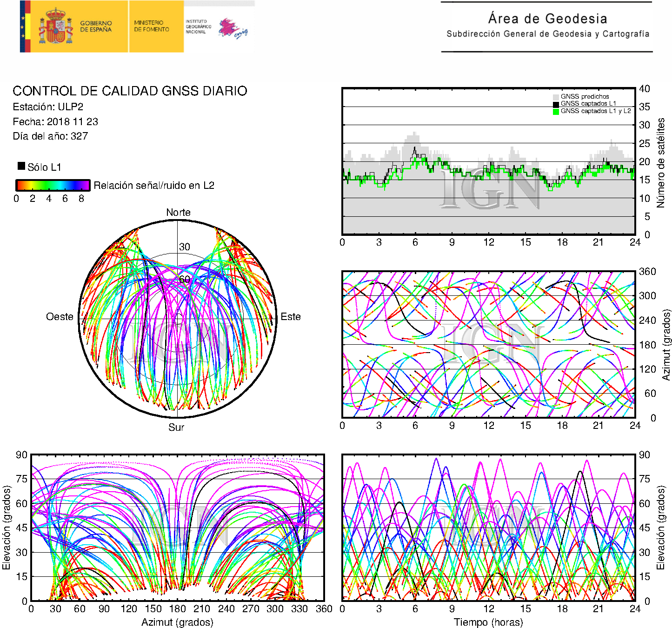Screen dimensions: 672x628
Task: Select the black GNSS captados L1 legend marker
Action: 556,104
